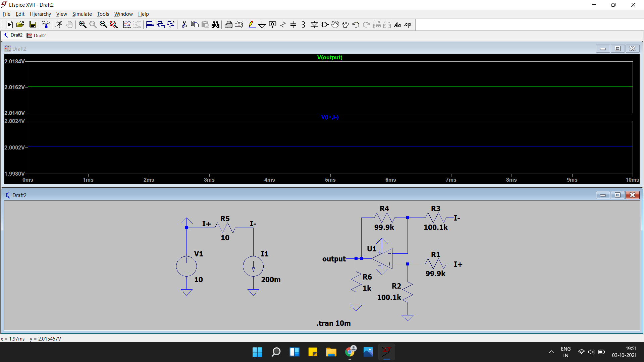Select the Drag hand tool
This screenshot has width=644, height=362.
coord(345,24)
